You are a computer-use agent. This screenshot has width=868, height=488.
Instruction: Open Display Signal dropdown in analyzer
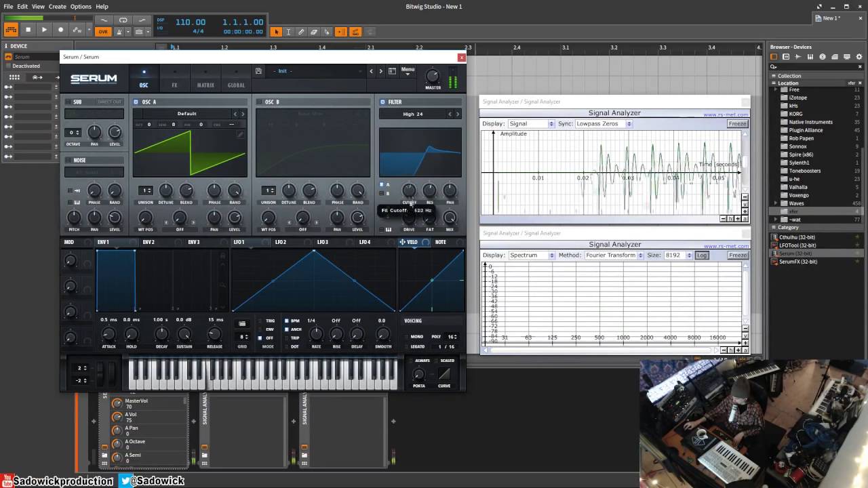point(531,124)
